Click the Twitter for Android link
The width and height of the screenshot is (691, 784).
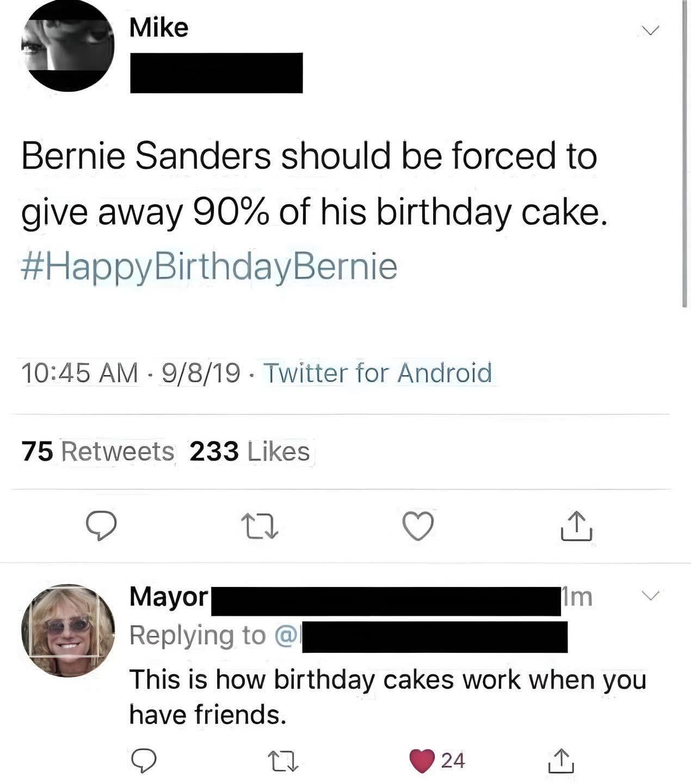(x=378, y=373)
